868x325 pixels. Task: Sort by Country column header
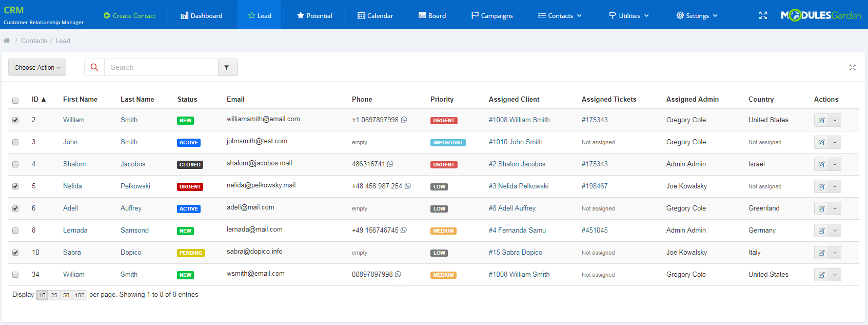(x=761, y=99)
